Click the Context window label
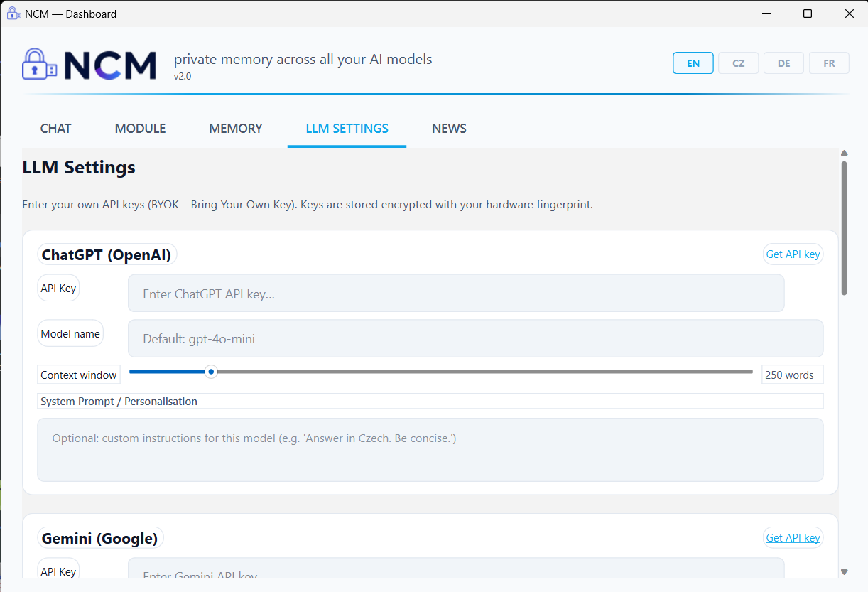The height and width of the screenshot is (592, 868). tap(79, 375)
